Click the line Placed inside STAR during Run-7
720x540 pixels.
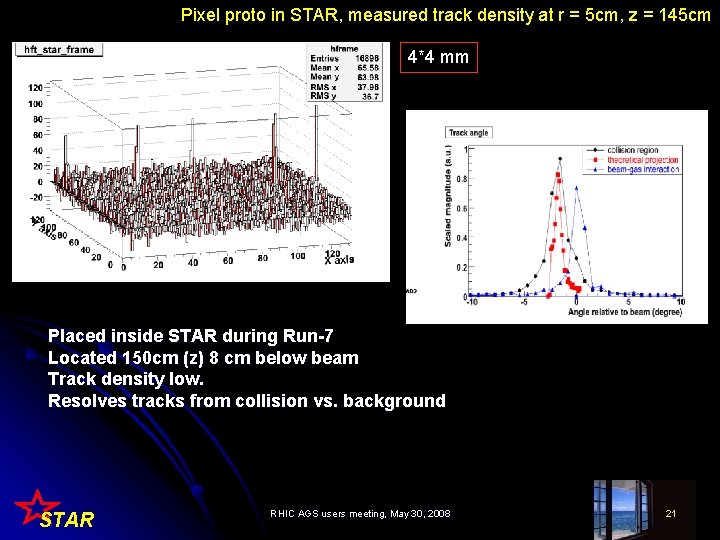pyautogui.click(x=191, y=336)
